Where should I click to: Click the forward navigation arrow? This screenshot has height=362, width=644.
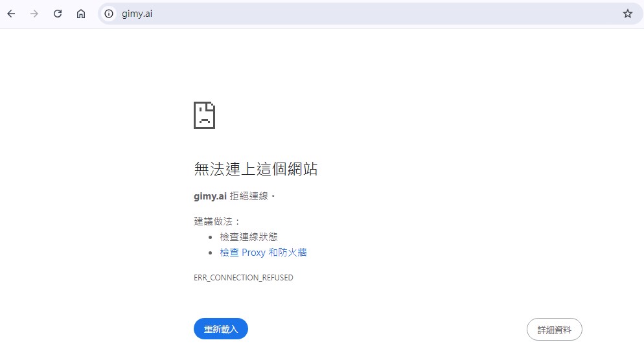click(x=34, y=14)
